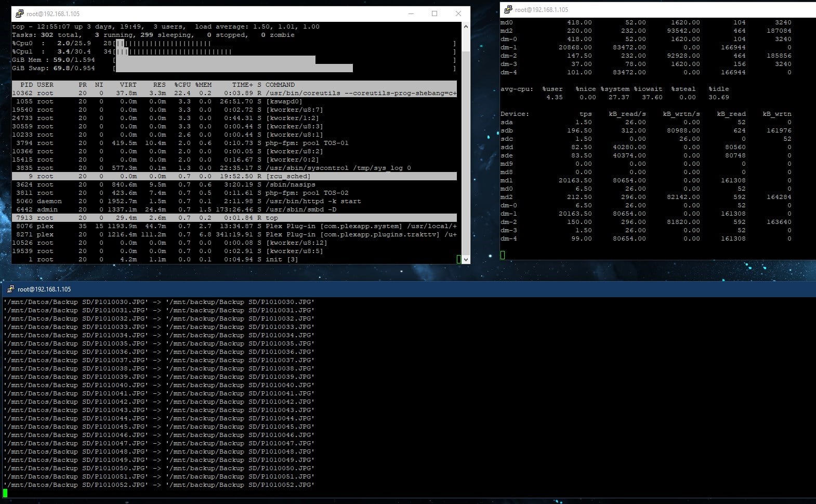Click the PuTTY icon of the iostat window
Image resolution: width=816 pixels, height=504 pixels.
pos(508,9)
